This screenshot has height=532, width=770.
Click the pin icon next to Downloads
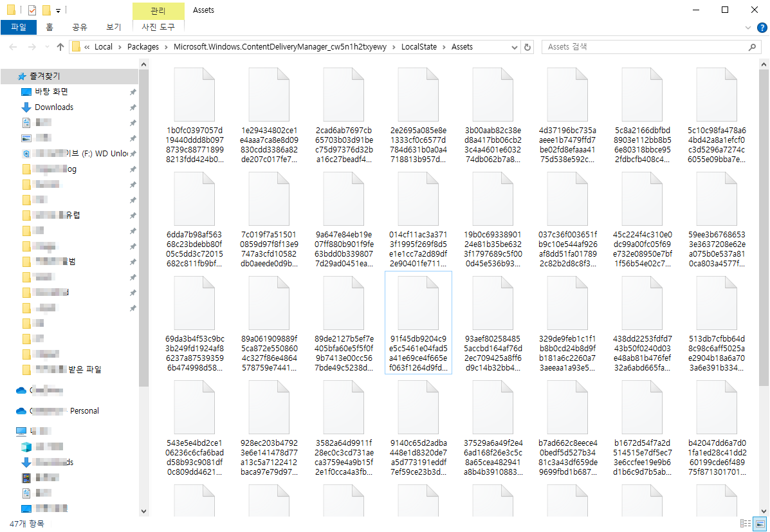(133, 107)
